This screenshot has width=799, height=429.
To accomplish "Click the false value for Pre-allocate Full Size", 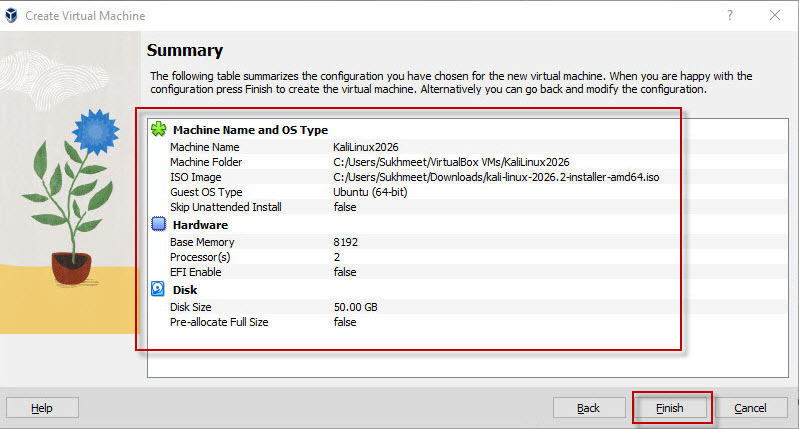I will click(345, 322).
